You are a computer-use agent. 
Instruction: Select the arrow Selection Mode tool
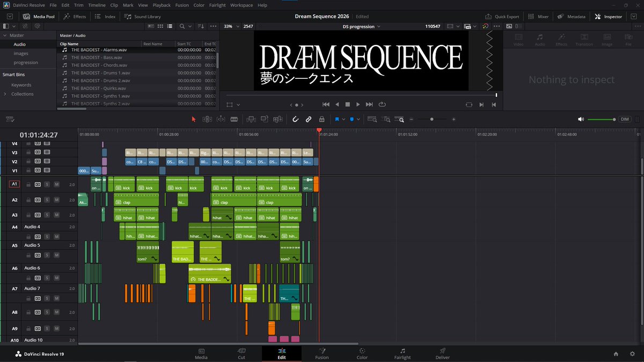coord(194,119)
